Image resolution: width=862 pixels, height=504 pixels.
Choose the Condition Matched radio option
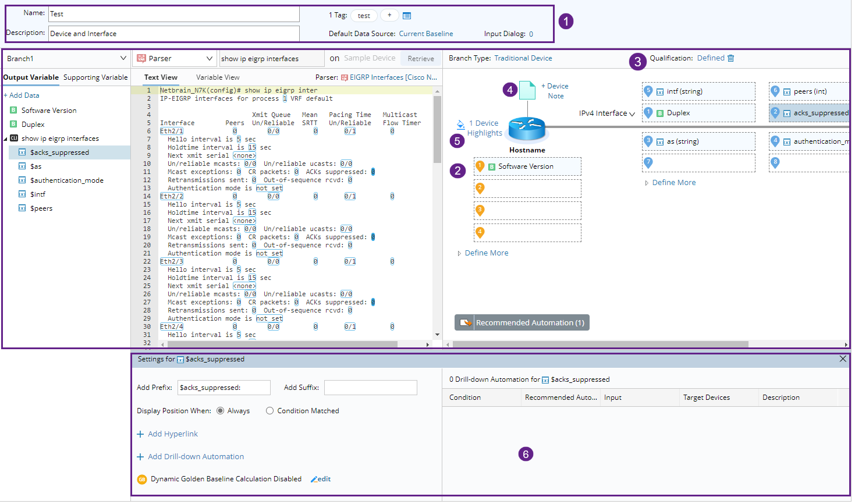tap(269, 410)
